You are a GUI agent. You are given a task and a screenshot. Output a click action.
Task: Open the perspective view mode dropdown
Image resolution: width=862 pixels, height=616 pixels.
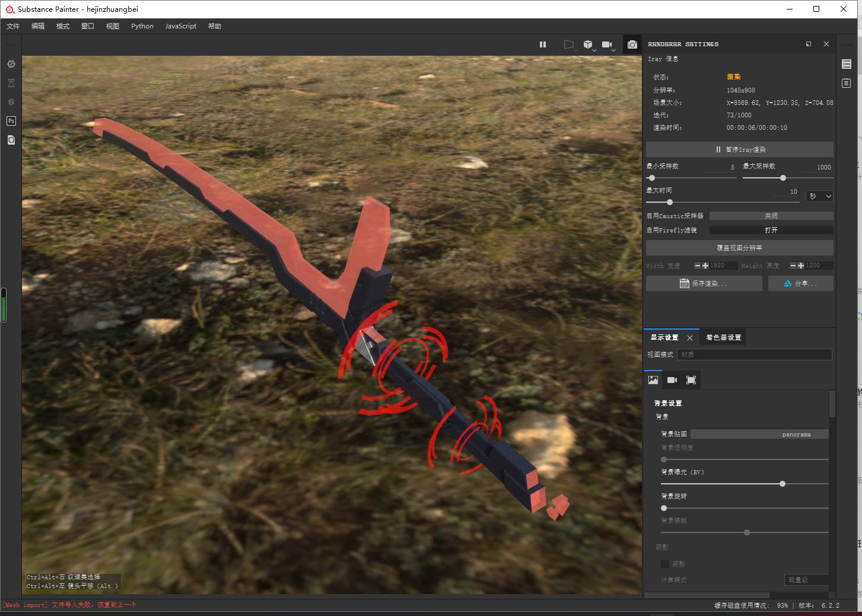coord(570,44)
